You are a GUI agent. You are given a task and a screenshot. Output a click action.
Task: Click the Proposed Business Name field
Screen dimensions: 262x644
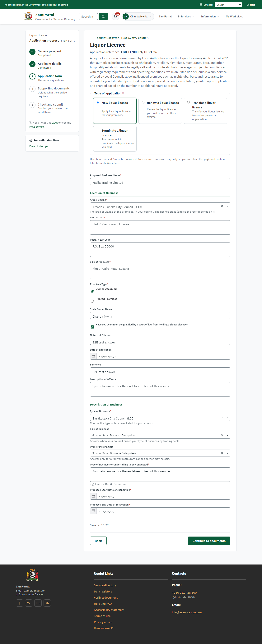tap(160, 182)
